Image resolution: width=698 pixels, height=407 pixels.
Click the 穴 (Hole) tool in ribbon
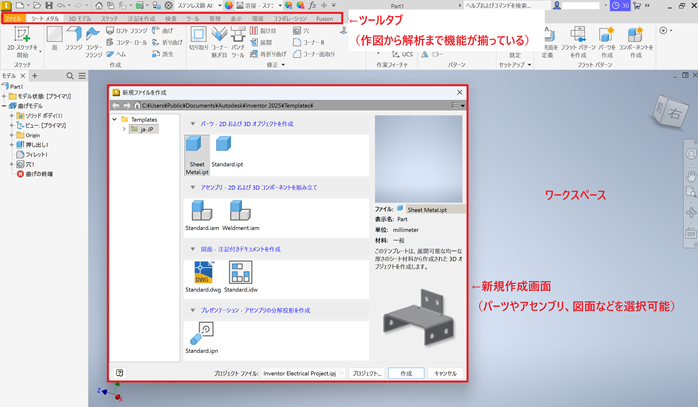coord(301,31)
